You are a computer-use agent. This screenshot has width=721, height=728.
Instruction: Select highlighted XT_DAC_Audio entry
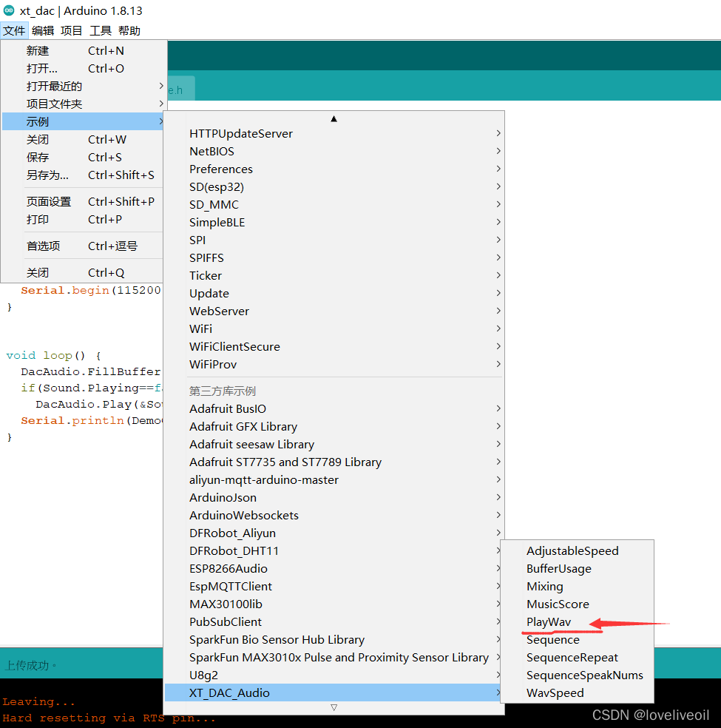pyautogui.click(x=333, y=692)
